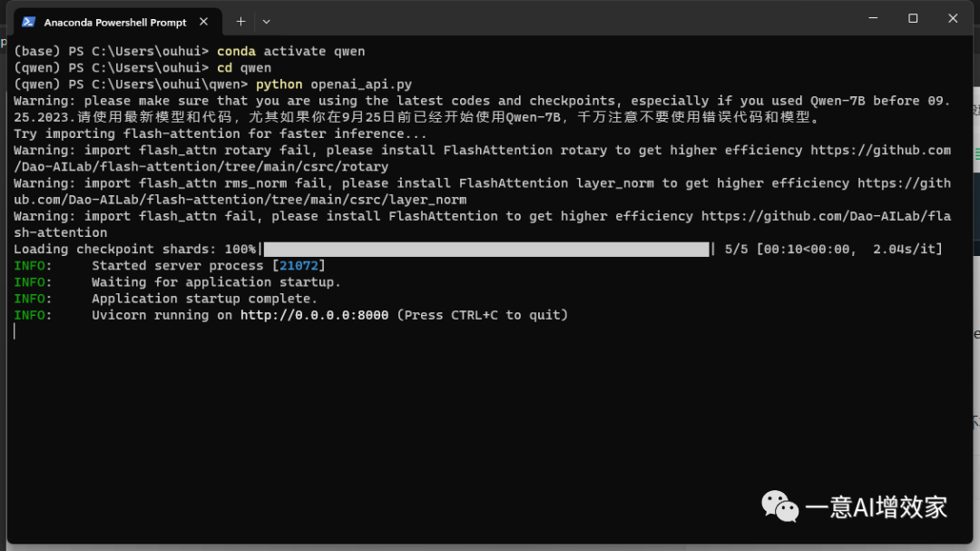
Task: Click the 'conda activate qwen' command text
Action: 290,51
